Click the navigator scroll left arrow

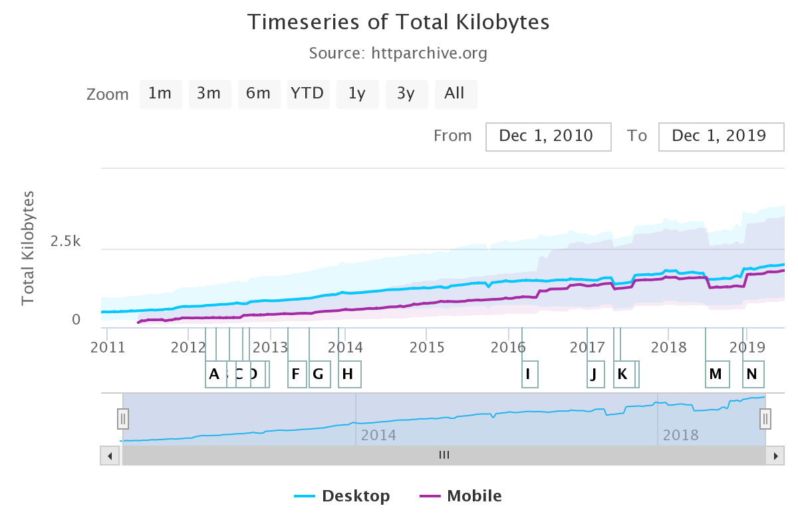(x=110, y=456)
